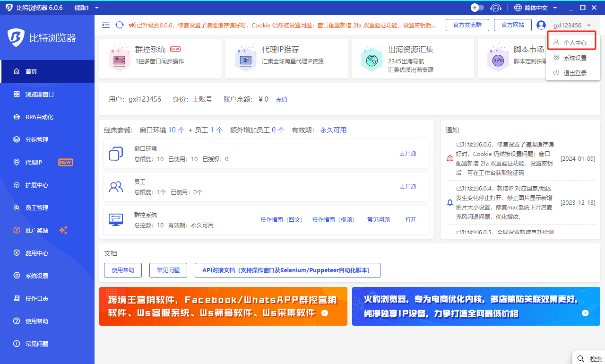Open 员工管理 in the sidebar

click(47, 208)
